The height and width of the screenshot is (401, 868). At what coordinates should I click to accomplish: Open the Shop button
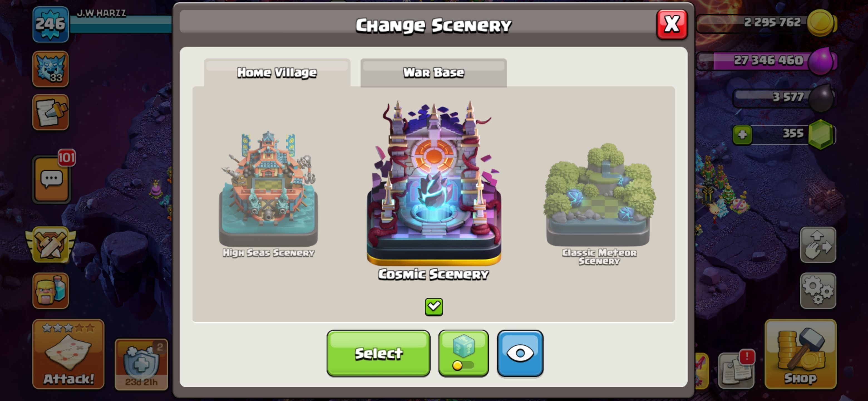[801, 354]
